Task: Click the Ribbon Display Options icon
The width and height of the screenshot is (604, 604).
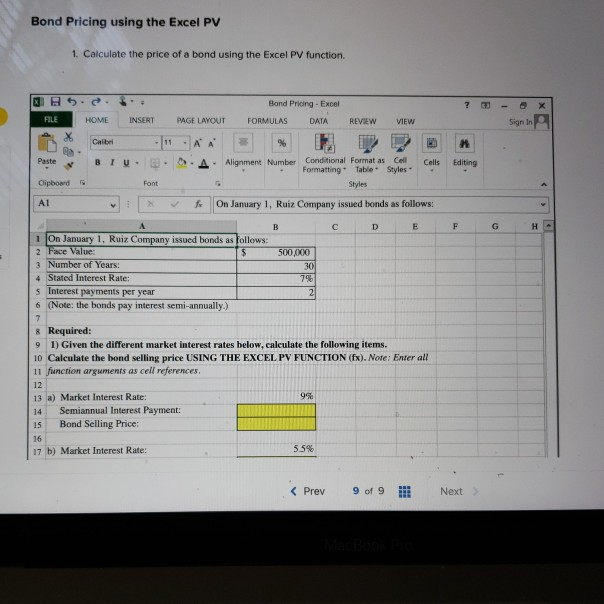Action: click(x=485, y=105)
